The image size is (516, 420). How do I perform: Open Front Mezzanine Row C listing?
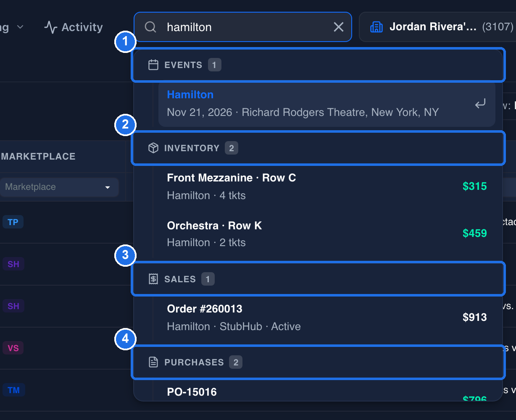click(x=327, y=186)
